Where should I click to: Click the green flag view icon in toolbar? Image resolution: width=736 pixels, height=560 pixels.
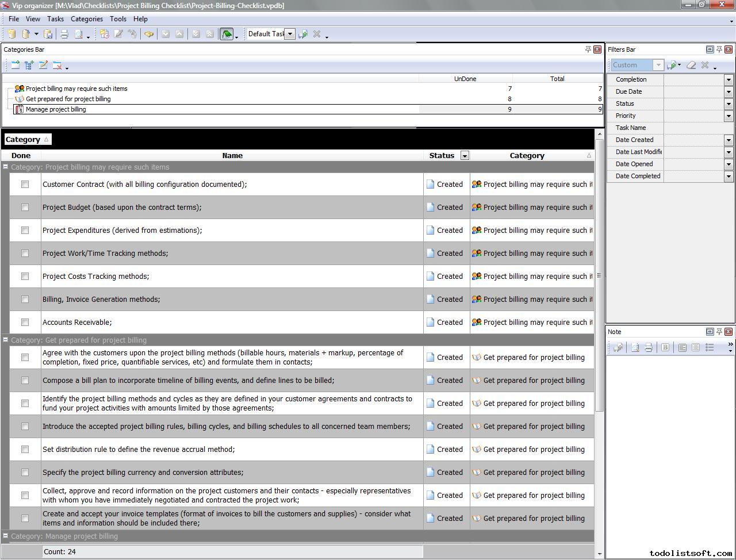[227, 34]
